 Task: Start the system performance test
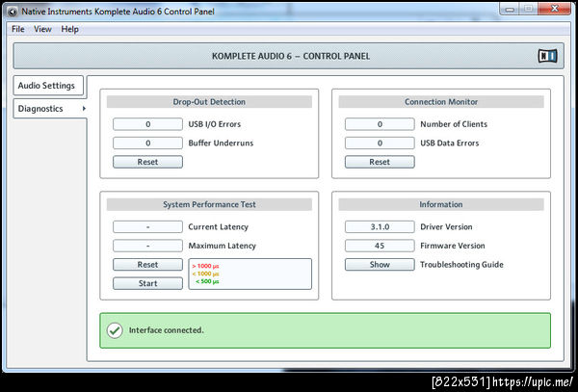[147, 283]
